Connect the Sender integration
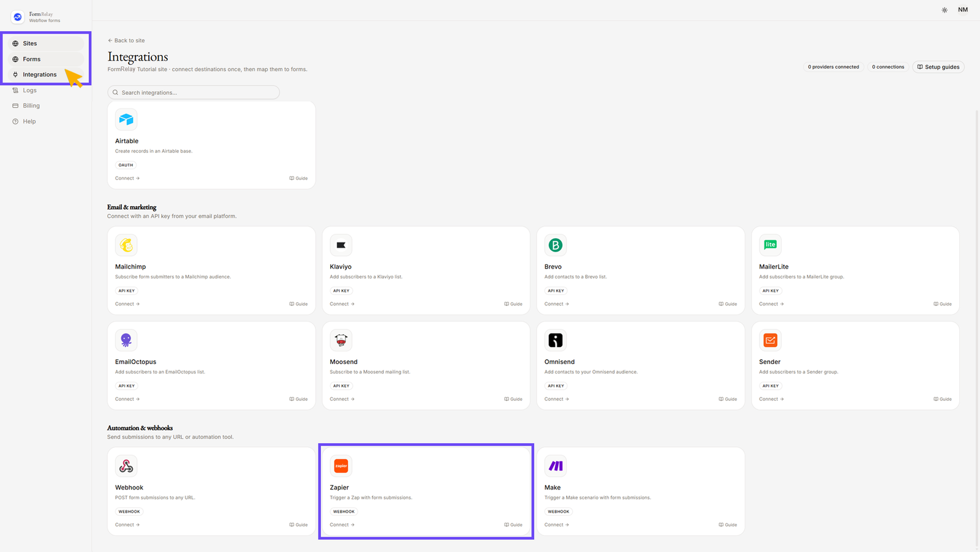 pyautogui.click(x=772, y=399)
